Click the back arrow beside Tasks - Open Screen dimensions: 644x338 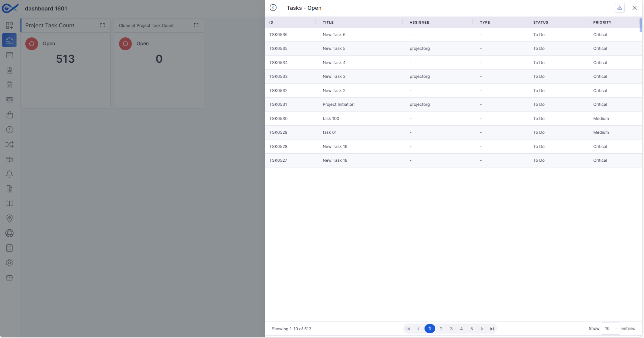(273, 8)
